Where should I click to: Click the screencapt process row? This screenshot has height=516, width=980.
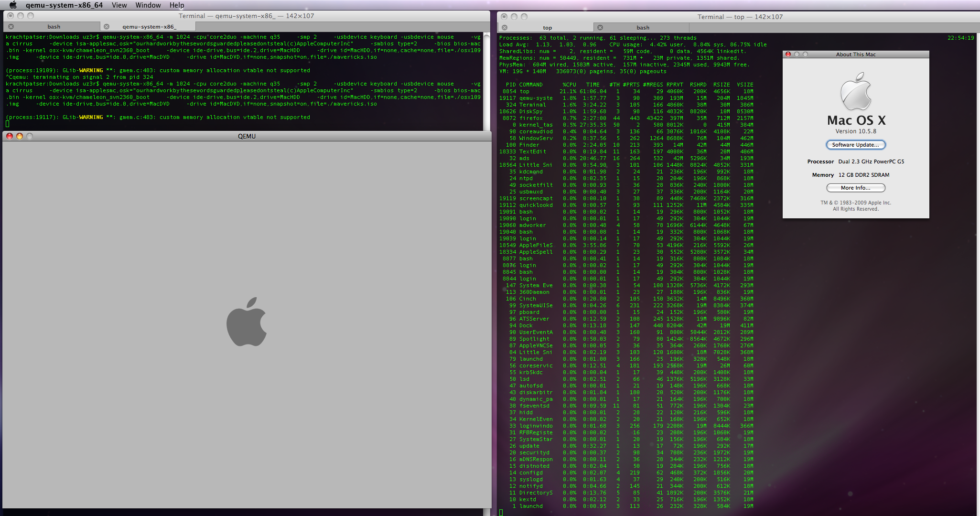tap(626, 198)
